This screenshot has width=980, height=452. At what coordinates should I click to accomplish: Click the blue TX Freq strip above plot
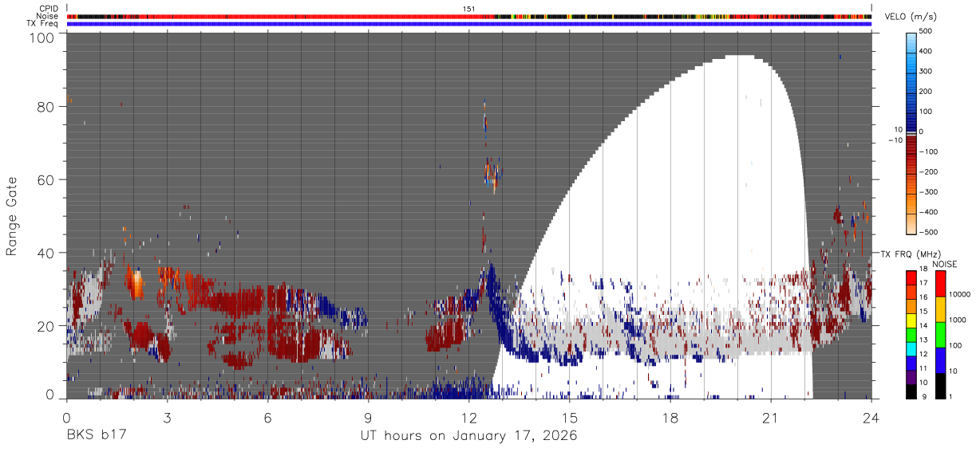[469, 24]
